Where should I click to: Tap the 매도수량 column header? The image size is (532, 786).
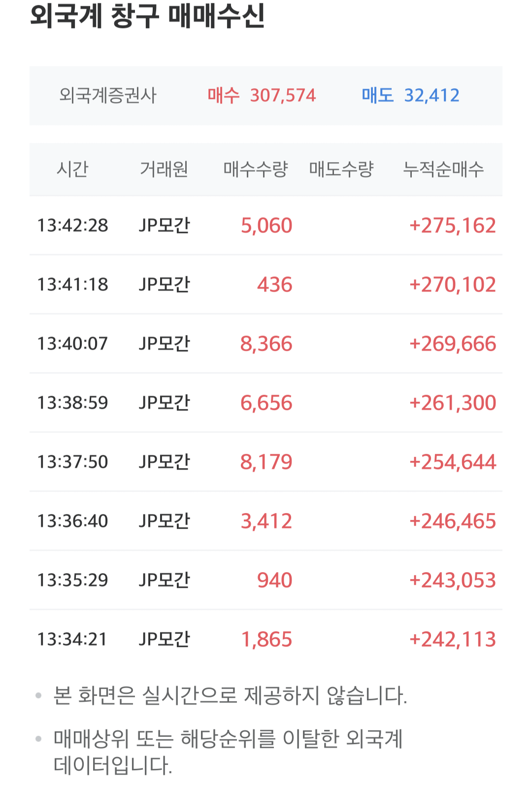(341, 169)
